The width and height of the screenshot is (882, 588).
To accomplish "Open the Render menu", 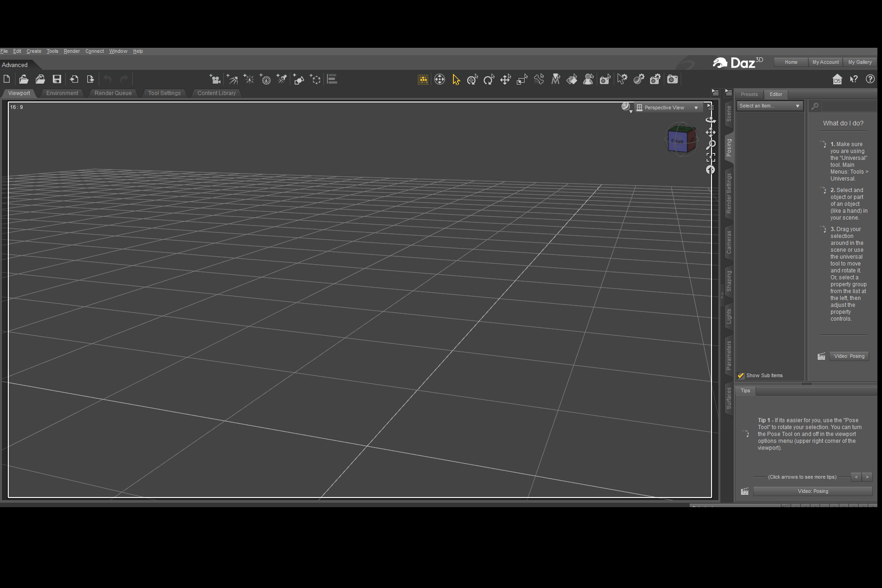I will click(72, 51).
